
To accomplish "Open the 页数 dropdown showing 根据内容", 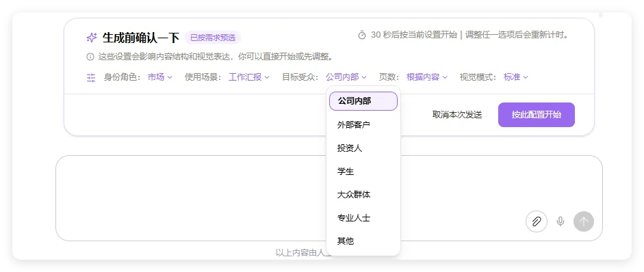I will pyautogui.click(x=427, y=77).
